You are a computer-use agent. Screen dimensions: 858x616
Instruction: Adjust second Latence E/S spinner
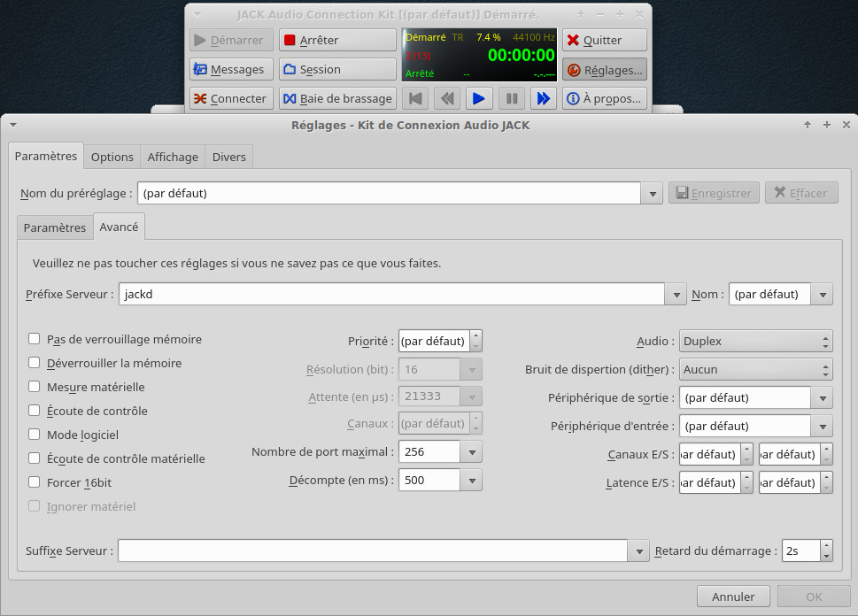tap(827, 482)
